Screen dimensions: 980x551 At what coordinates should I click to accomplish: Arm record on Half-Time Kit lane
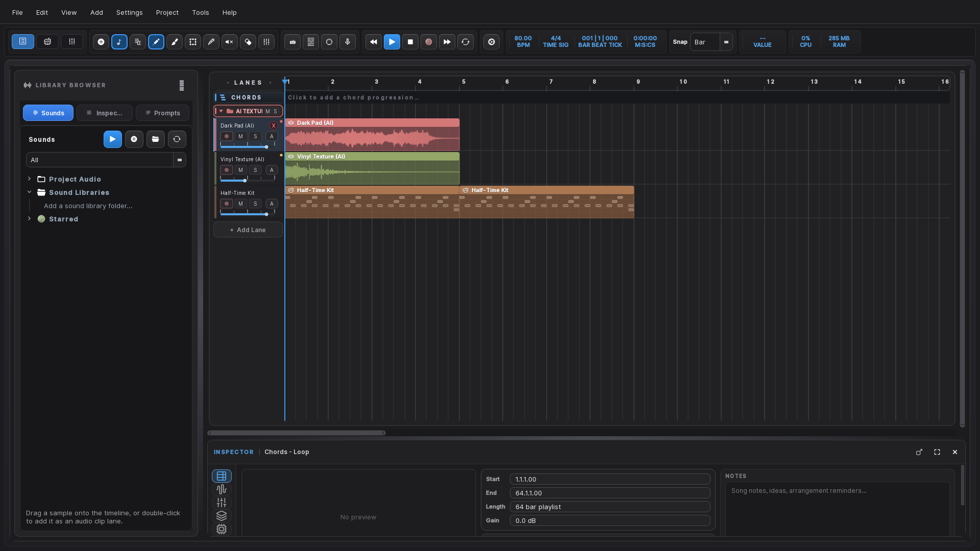pyautogui.click(x=227, y=204)
